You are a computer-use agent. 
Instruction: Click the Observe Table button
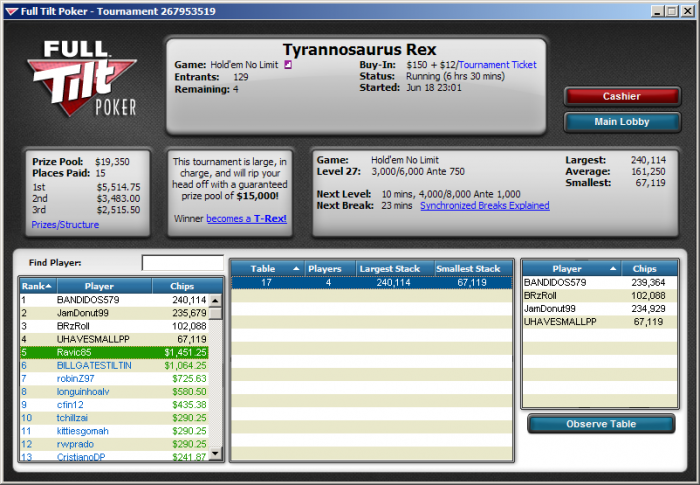pyautogui.click(x=601, y=424)
